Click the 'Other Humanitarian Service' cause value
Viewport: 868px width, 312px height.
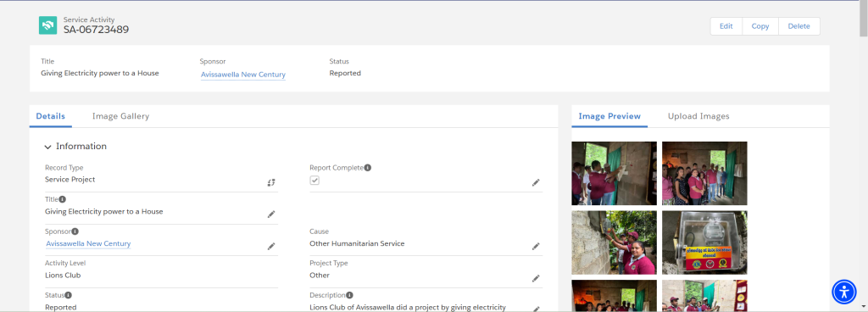pos(357,243)
